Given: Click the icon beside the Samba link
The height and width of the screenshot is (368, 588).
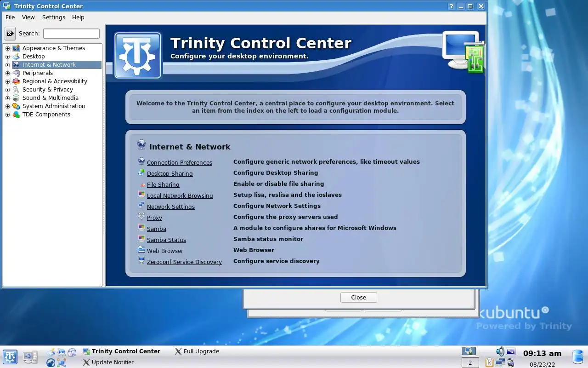Looking at the screenshot, I should click(x=141, y=228).
